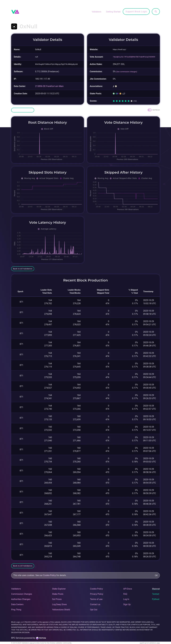Viewport: 171px width, 644px height.
Task: Click the second green score dot
Action: pos(117,101)
